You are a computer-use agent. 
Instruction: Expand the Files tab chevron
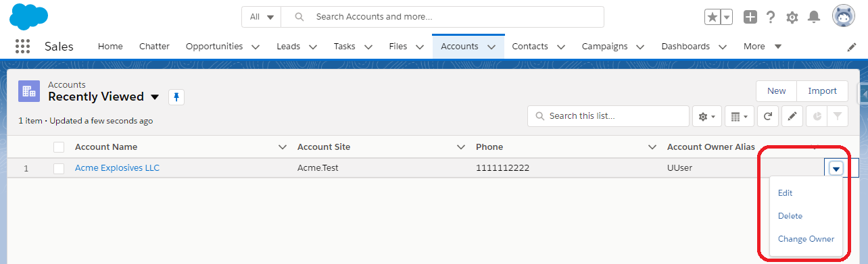pyautogui.click(x=420, y=47)
